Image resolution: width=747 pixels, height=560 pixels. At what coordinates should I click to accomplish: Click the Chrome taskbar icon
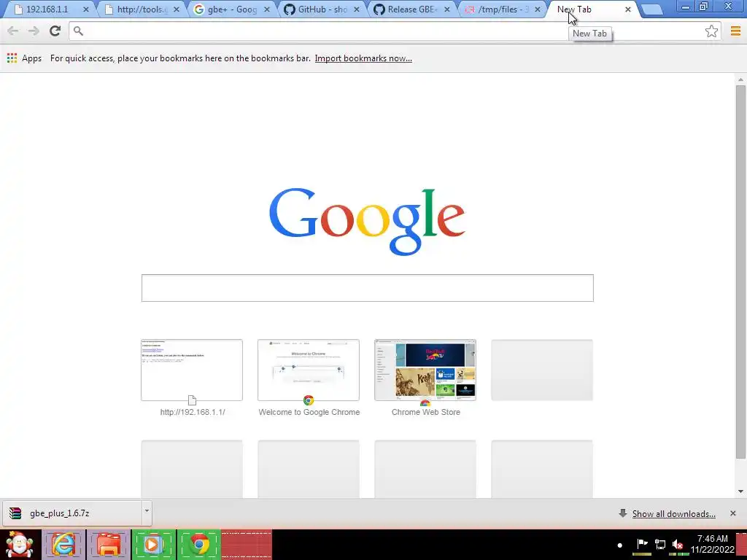click(200, 545)
